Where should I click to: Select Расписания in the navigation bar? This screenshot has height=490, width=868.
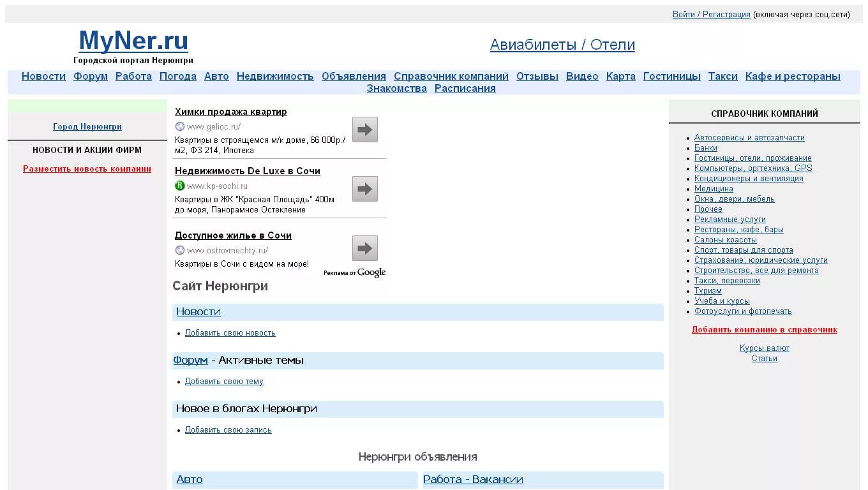[x=465, y=89]
